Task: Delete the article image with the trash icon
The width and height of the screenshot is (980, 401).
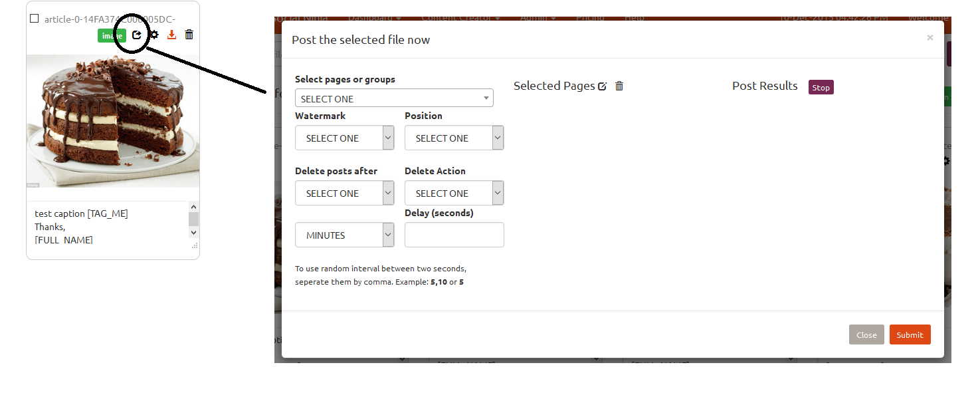Action: [x=189, y=35]
